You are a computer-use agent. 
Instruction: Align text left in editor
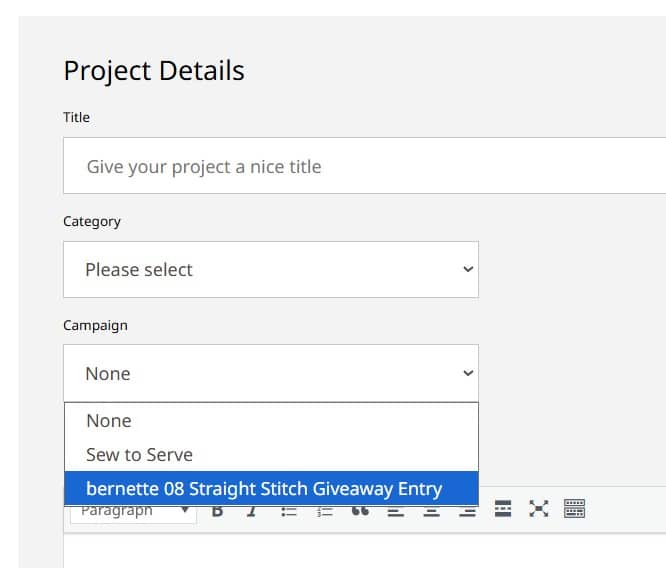396,511
